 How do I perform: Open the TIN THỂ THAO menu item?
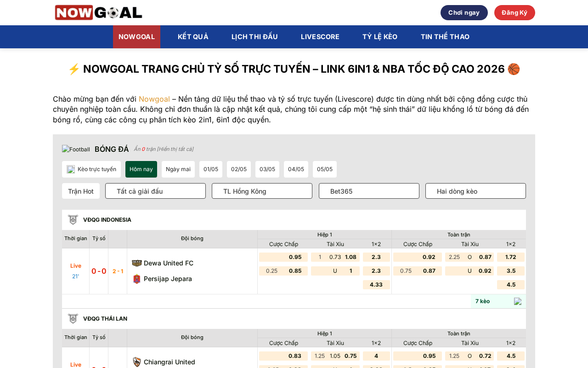[445, 37]
